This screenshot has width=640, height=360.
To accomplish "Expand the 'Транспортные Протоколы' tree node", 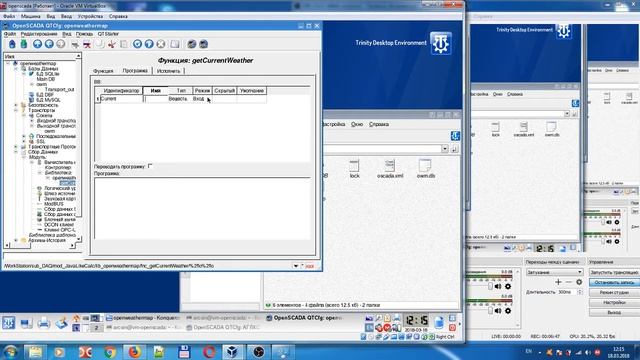I will point(16,147).
